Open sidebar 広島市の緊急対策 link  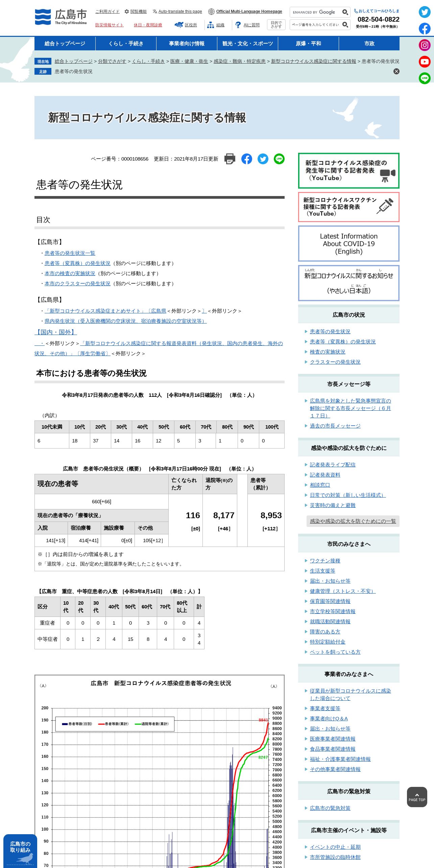point(330,808)
